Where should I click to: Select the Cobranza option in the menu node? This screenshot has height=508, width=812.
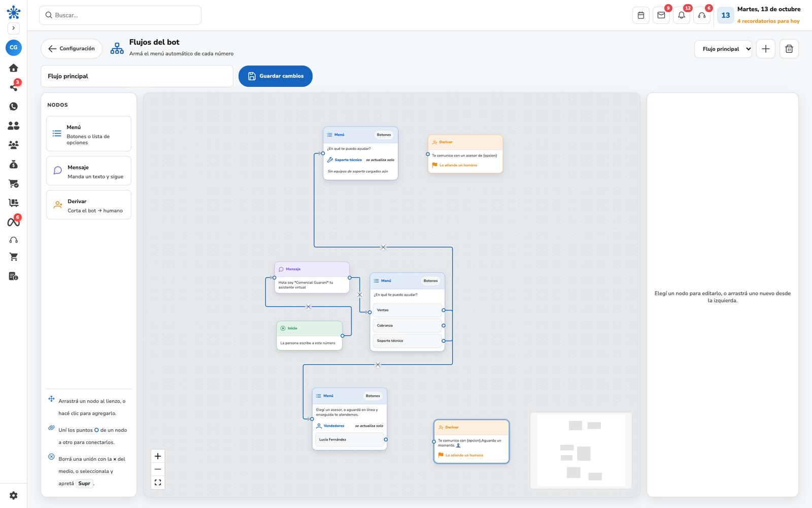(x=408, y=326)
